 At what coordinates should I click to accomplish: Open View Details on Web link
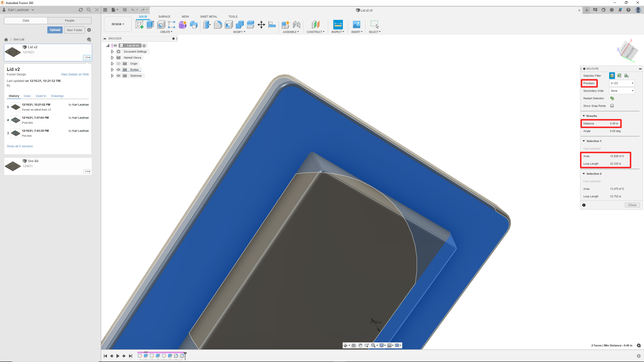75,74
